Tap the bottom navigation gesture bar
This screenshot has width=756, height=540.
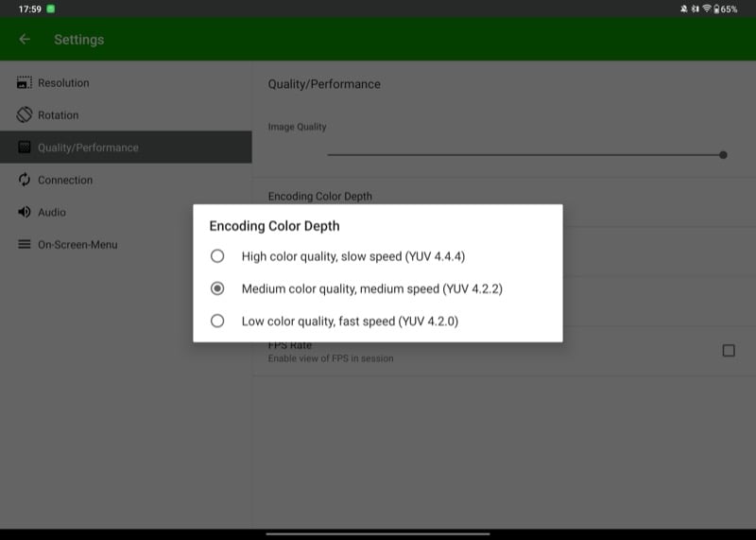pyautogui.click(x=378, y=533)
